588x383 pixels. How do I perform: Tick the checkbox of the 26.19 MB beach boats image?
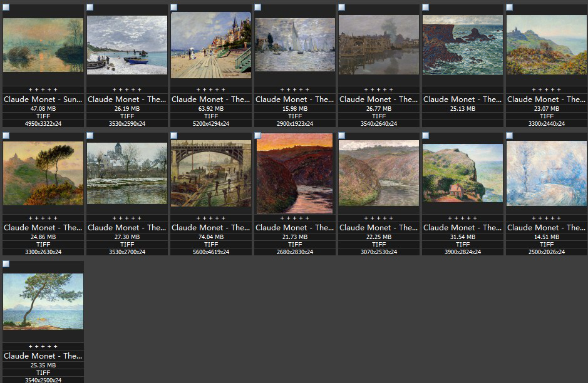(90, 7)
